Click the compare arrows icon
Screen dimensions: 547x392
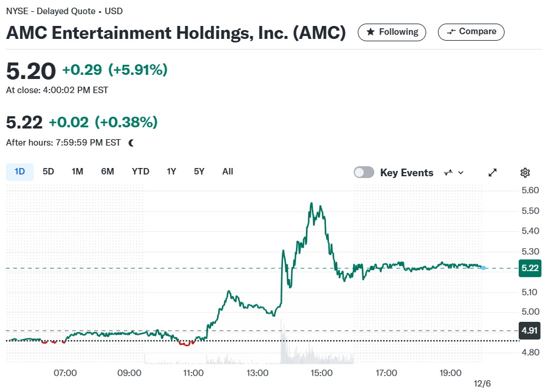pos(451,32)
